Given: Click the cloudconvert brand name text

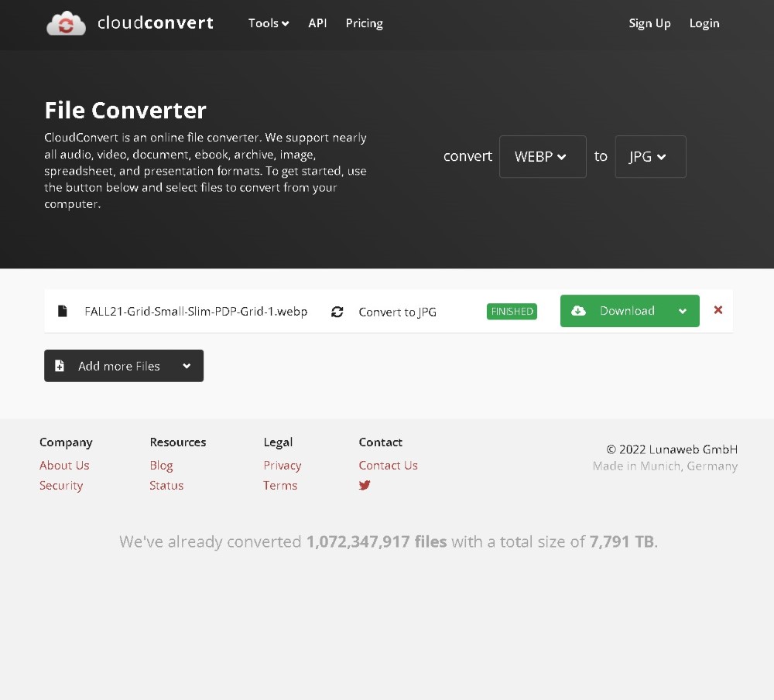Looking at the screenshot, I should pos(156,22).
